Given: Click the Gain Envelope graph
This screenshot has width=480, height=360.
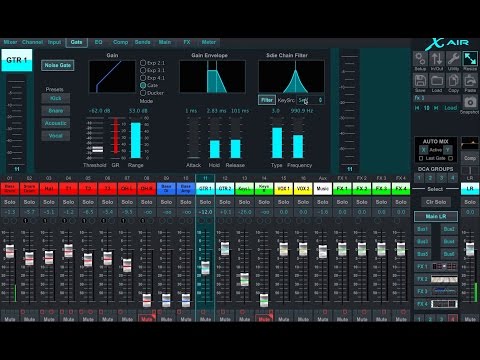Looking at the screenshot, I should coord(212,76).
